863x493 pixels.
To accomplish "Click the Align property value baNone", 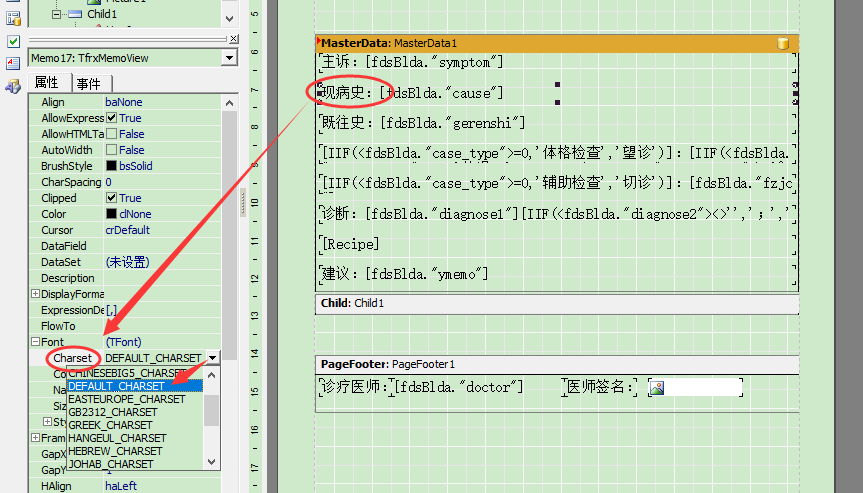I will [x=124, y=102].
